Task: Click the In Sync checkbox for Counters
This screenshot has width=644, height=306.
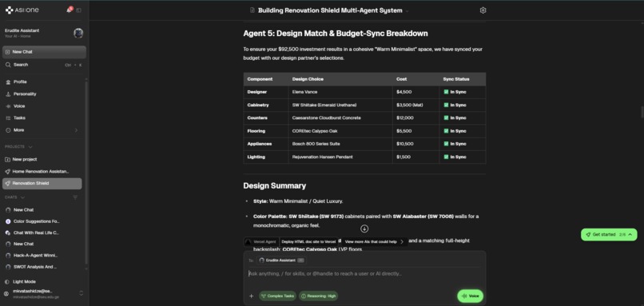Action: 446,118
